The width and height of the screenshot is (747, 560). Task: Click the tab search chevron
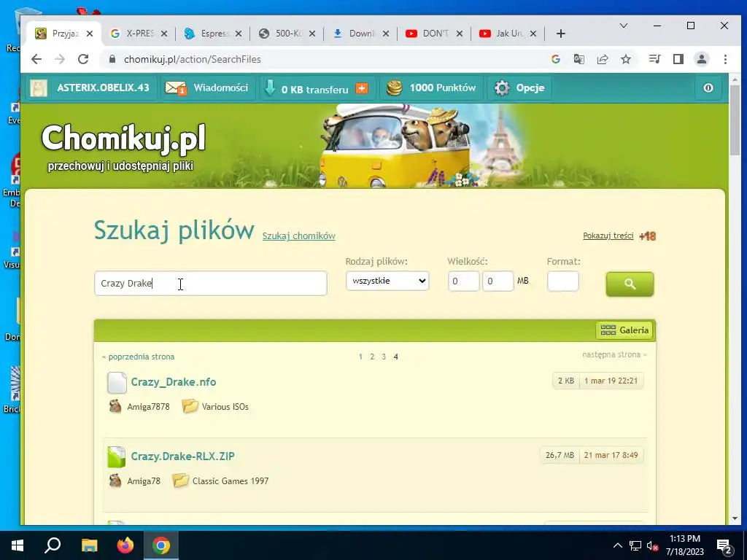[x=623, y=26]
